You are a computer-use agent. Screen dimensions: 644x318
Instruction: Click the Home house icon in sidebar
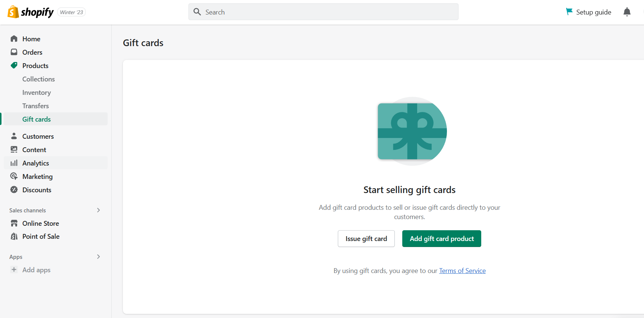tap(14, 39)
